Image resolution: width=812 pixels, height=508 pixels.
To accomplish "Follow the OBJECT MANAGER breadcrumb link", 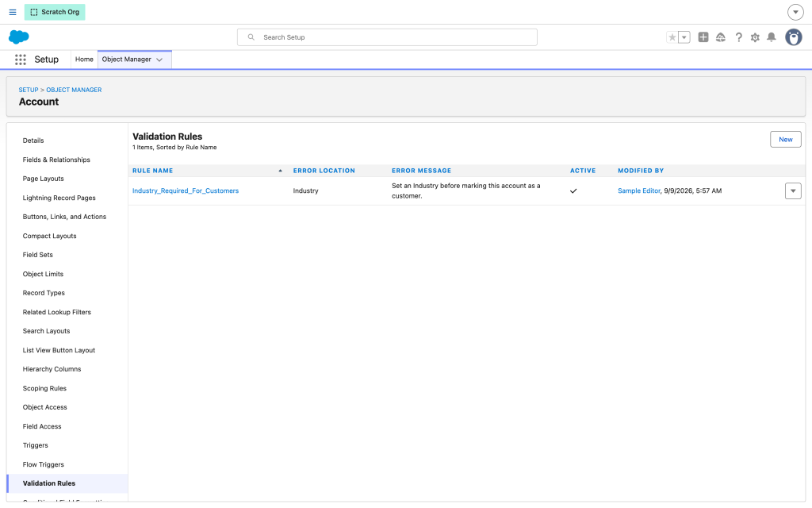I will coord(74,90).
